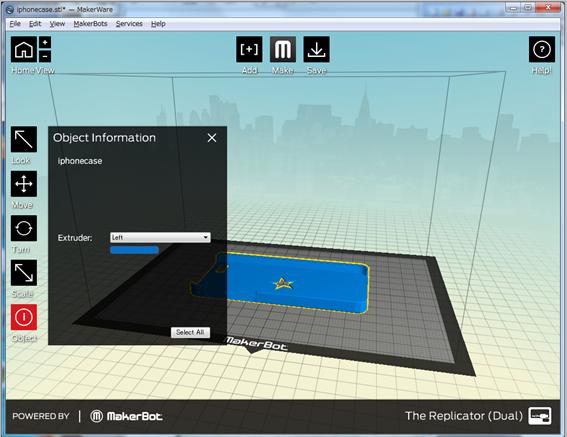Screen dimensions: 567x437
Task: Zoom out with the minus button
Action: click(x=45, y=56)
